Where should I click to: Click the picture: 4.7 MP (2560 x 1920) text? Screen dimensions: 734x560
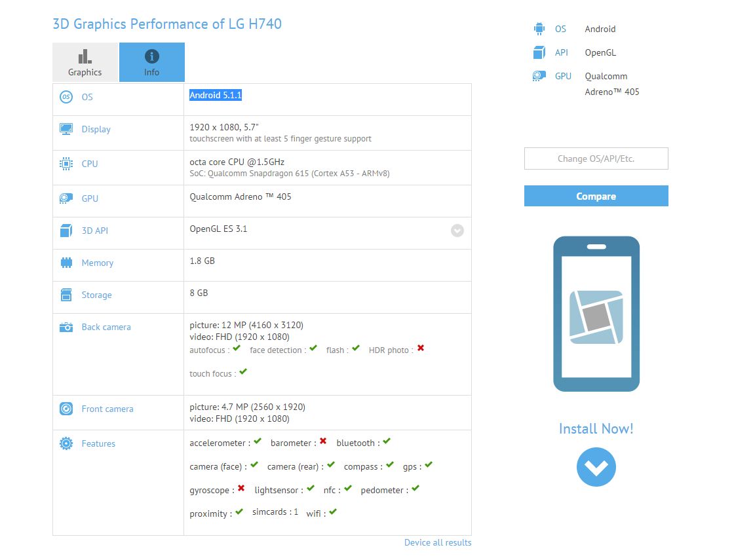247,407
